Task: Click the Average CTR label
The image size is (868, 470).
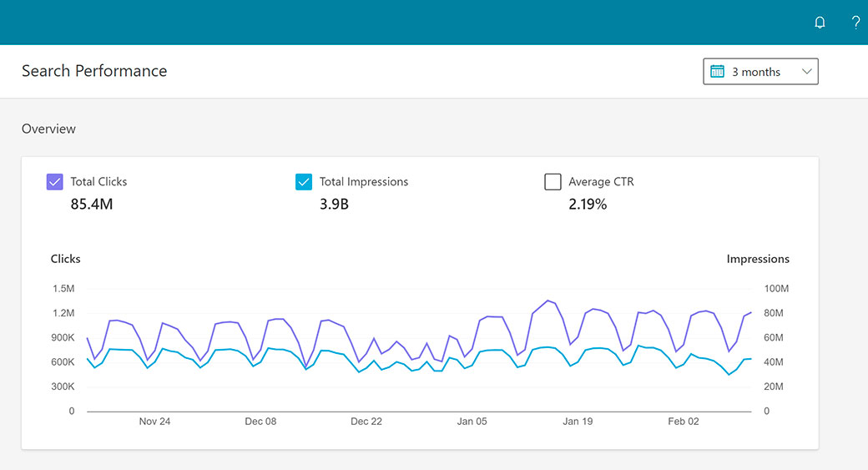Action: coord(601,181)
